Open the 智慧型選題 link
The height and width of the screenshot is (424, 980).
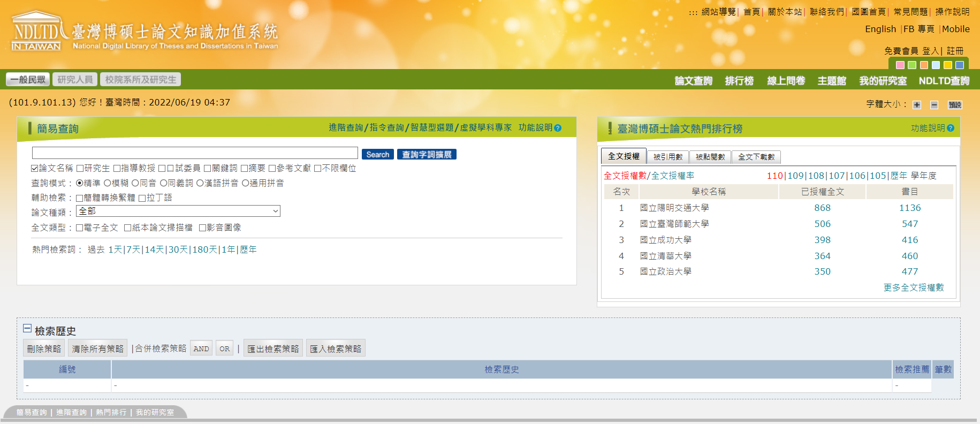[432, 127]
